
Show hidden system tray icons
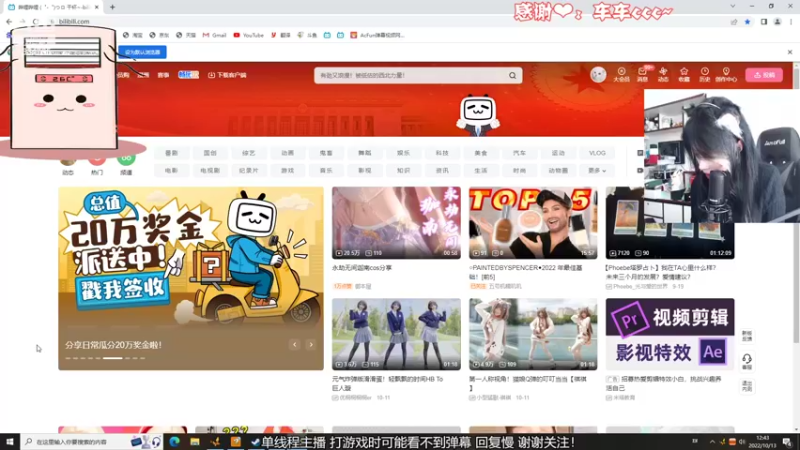pos(712,441)
